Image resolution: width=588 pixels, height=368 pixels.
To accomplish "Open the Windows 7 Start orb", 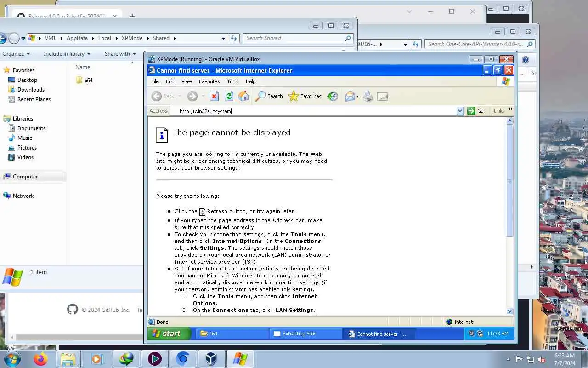I will click(11, 359).
